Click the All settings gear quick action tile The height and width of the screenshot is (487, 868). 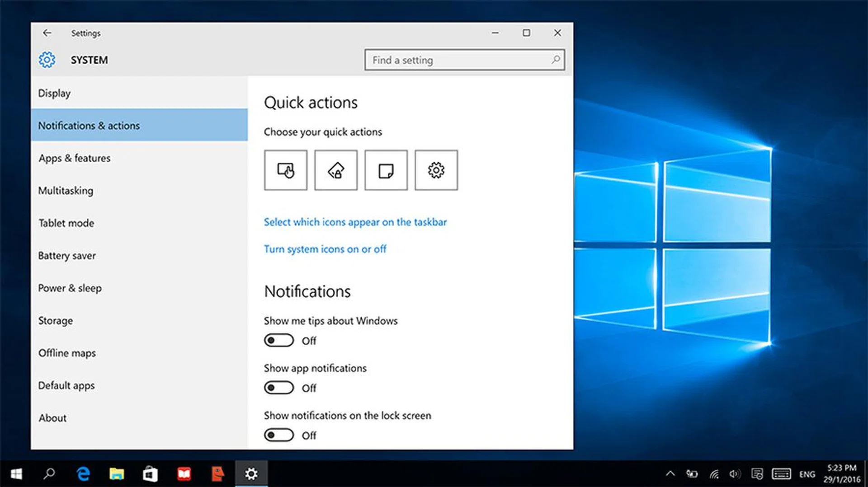(x=436, y=170)
